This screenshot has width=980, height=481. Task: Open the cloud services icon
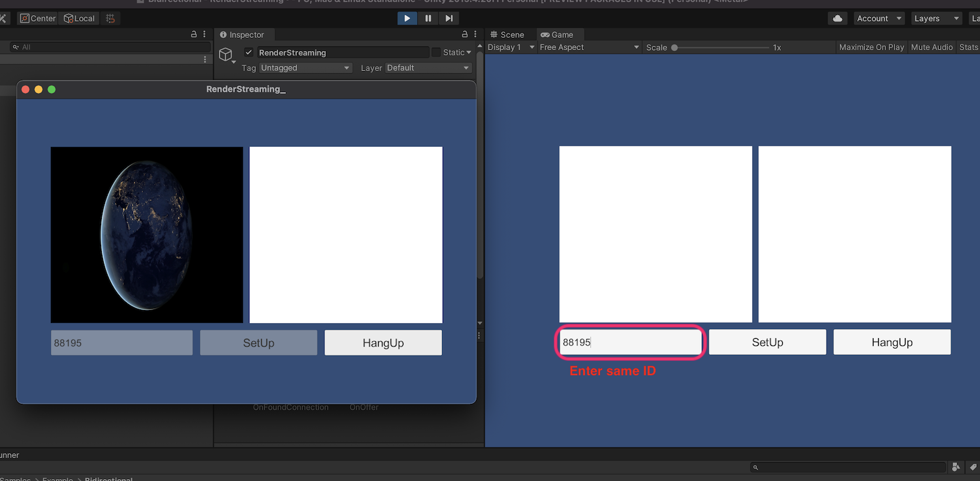838,18
